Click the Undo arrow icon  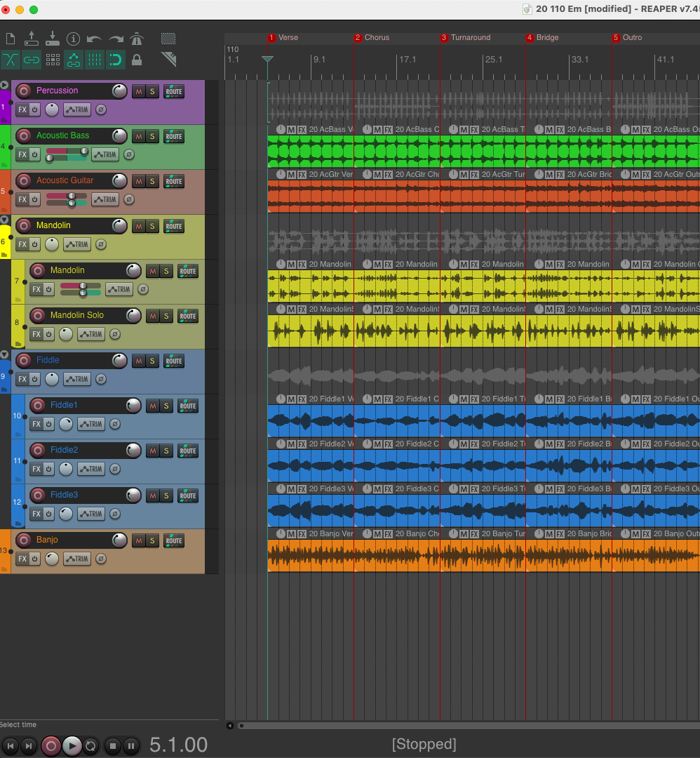point(94,39)
